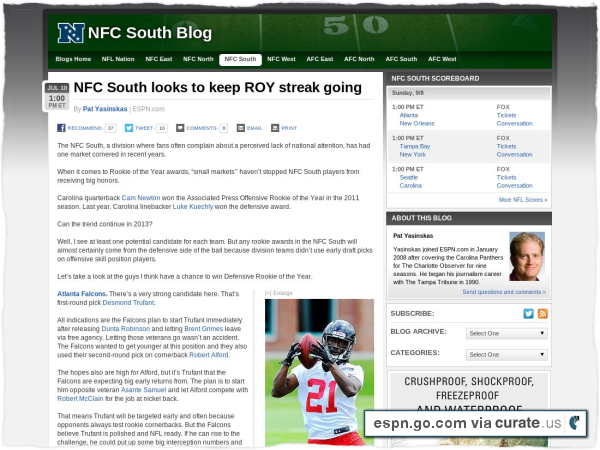
Task: Click the NFC logo in the header
Action: pos(71,33)
